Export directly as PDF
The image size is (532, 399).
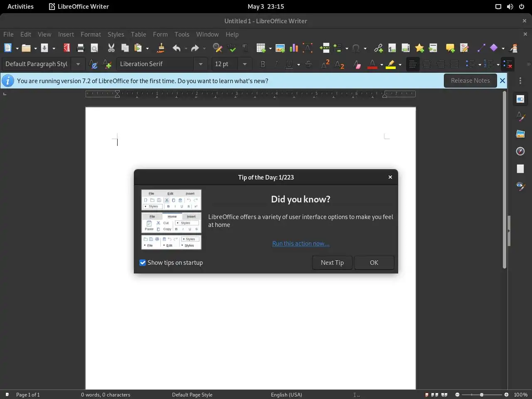66,48
